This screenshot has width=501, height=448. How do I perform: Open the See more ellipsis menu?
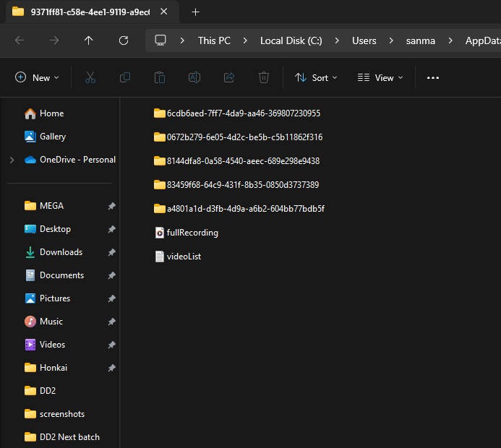(x=433, y=77)
